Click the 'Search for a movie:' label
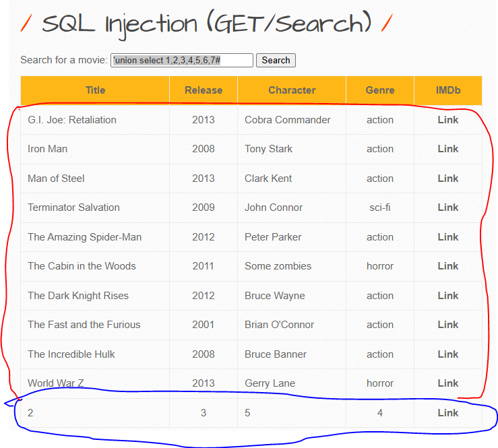The height and width of the screenshot is (448, 498). [x=64, y=60]
